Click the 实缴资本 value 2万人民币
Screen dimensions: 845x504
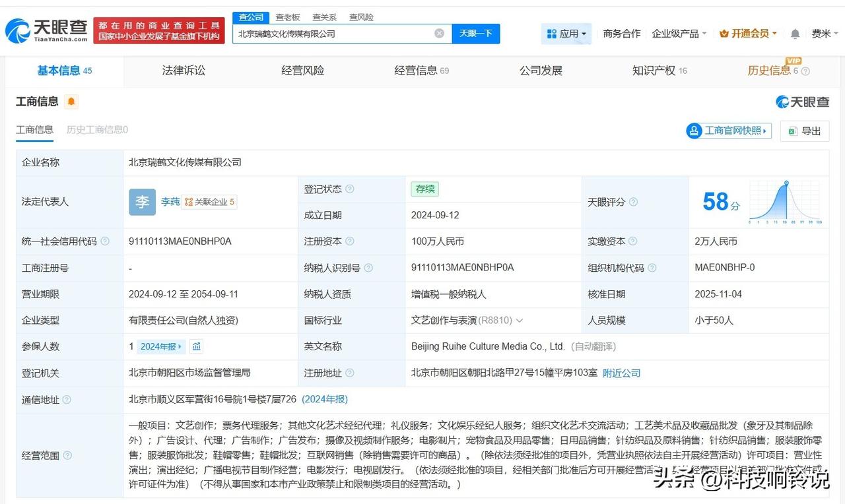point(716,241)
